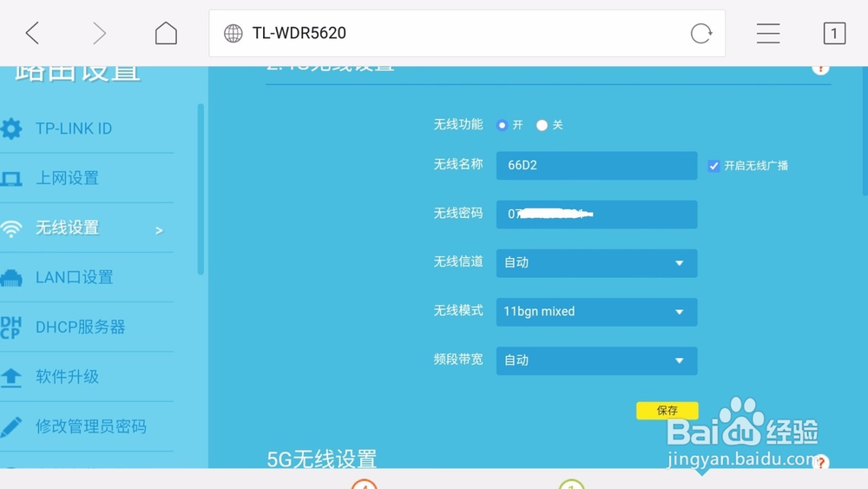
Task: Click the pencil icon for 修改管理员密码
Action: pyautogui.click(x=11, y=426)
